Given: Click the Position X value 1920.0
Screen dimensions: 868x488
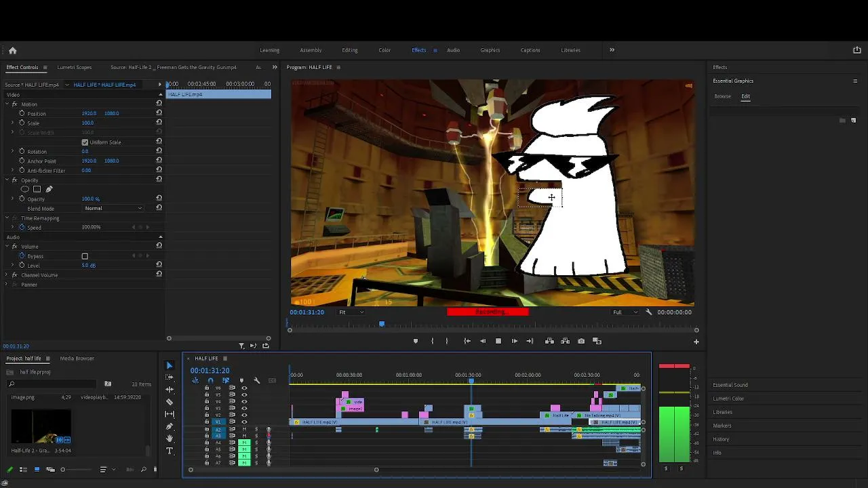Looking at the screenshot, I should point(89,113).
